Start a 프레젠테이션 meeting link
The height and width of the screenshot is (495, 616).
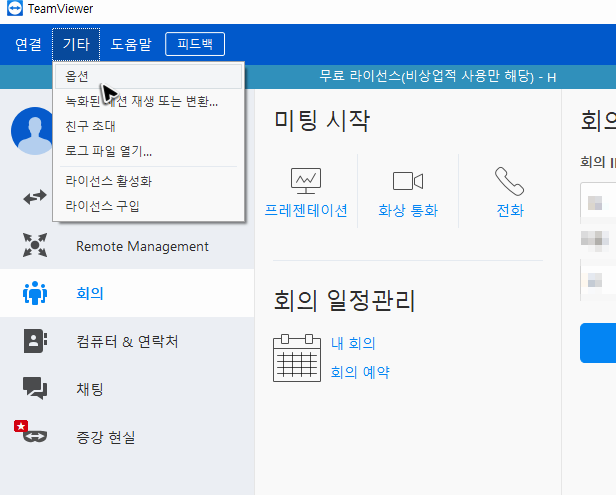[306, 211]
